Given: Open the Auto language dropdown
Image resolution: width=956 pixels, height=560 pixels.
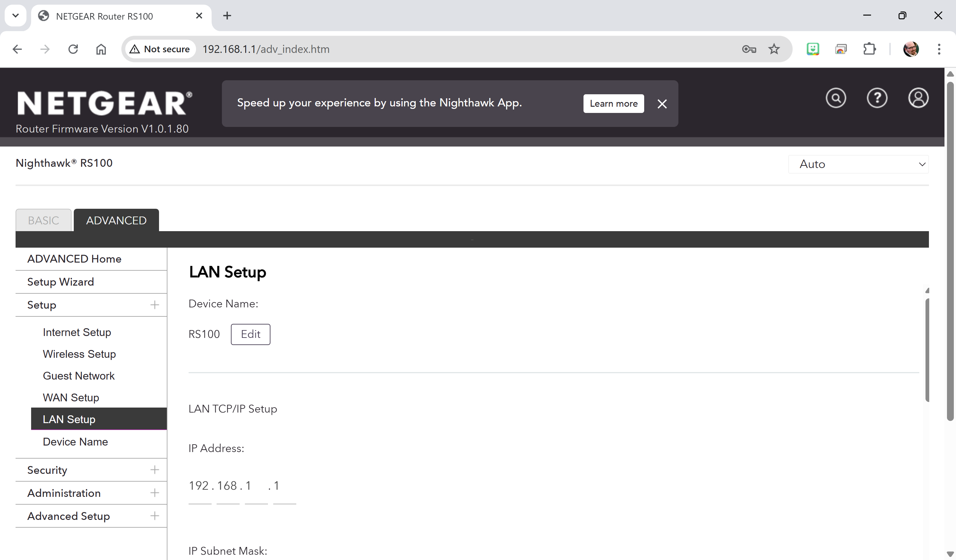Looking at the screenshot, I should pyautogui.click(x=858, y=164).
